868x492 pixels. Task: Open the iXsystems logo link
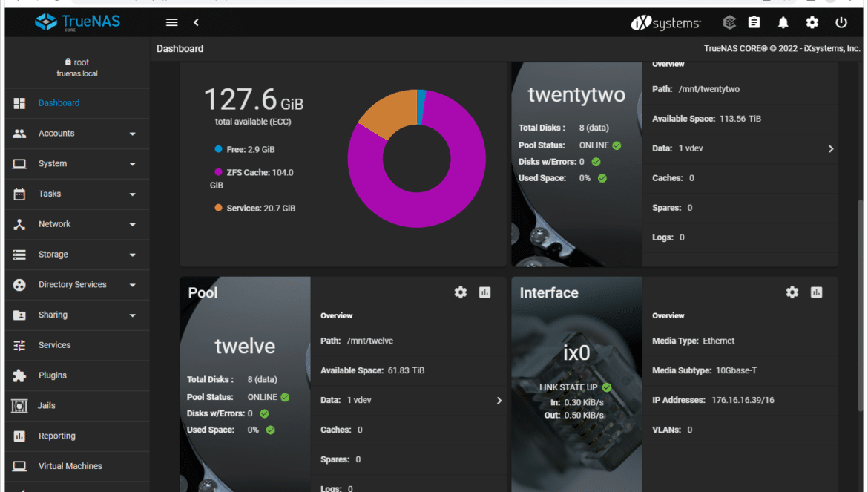click(x=666, y=23)
